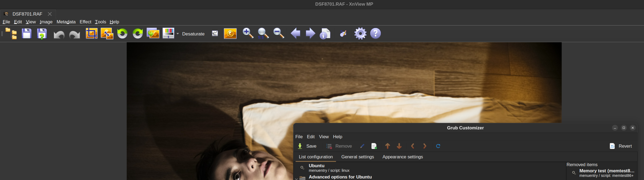644x180 pixels.
Task: Save the Grub configuration
Action: [307, 146]
